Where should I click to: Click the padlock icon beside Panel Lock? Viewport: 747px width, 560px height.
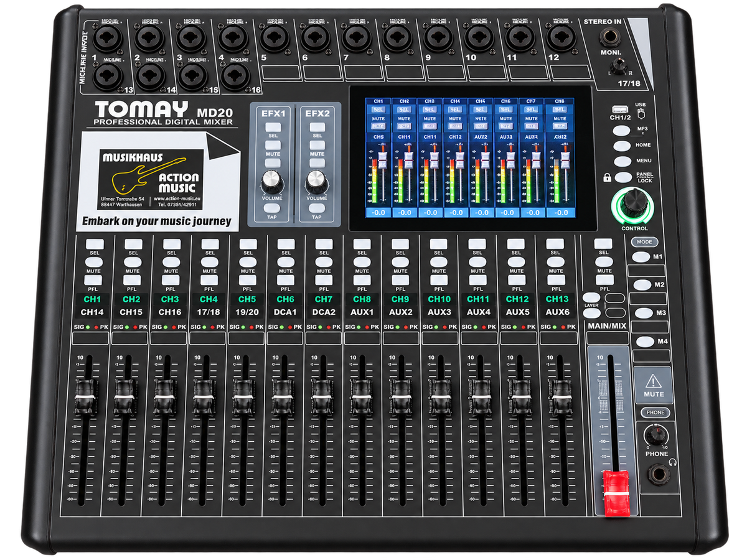pyautogui.click(x=607, y=178)
